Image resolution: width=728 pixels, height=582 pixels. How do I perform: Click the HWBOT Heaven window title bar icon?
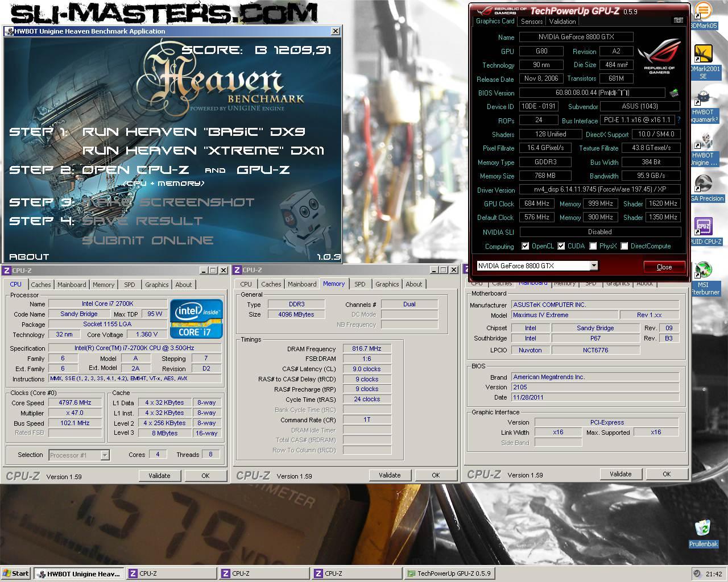(x=9, y=31)
